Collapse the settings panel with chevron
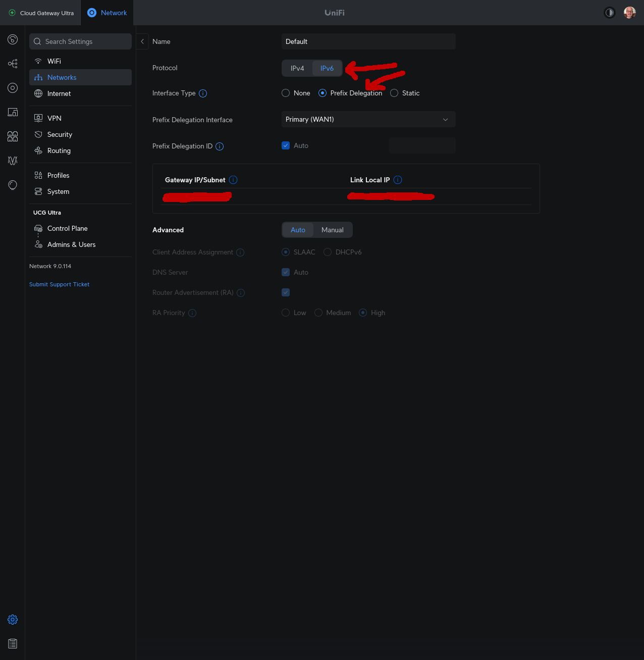Image resolution: width=644 pixels, height=660 pixels. pos(142,41)
